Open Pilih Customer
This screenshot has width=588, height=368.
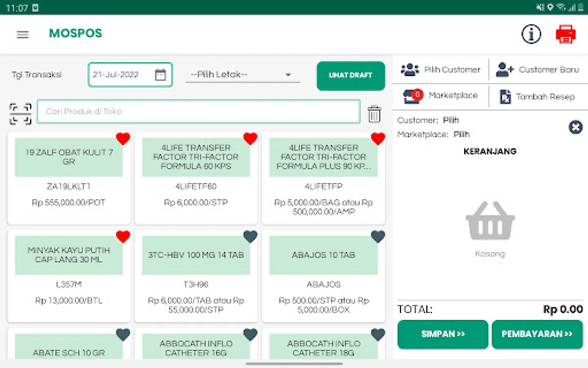tap(441, 70)
